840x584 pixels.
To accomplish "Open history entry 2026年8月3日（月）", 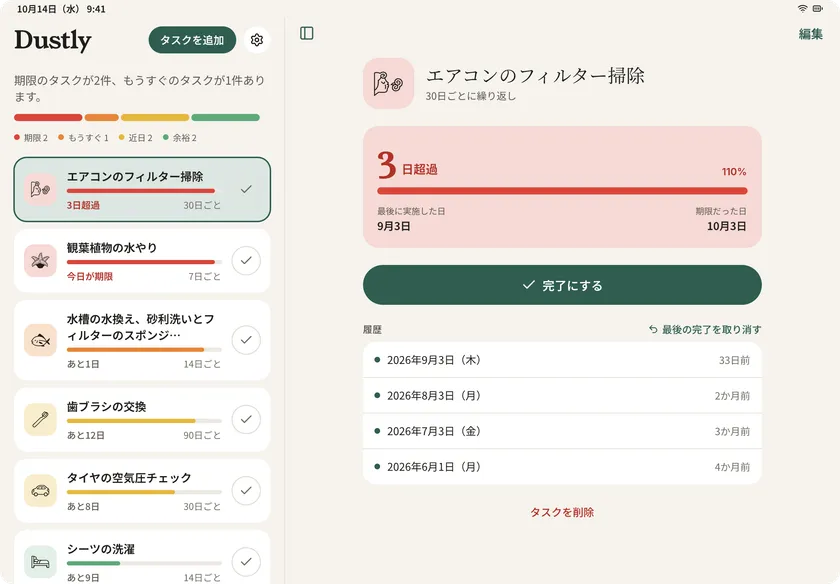I will click(x=562, y=395).
